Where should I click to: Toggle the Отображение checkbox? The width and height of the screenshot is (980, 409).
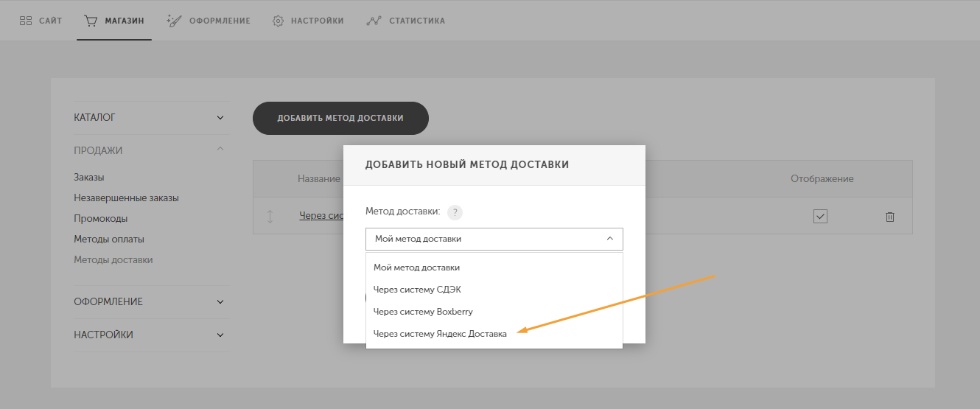pyautogui.click(x=821, y=217)
